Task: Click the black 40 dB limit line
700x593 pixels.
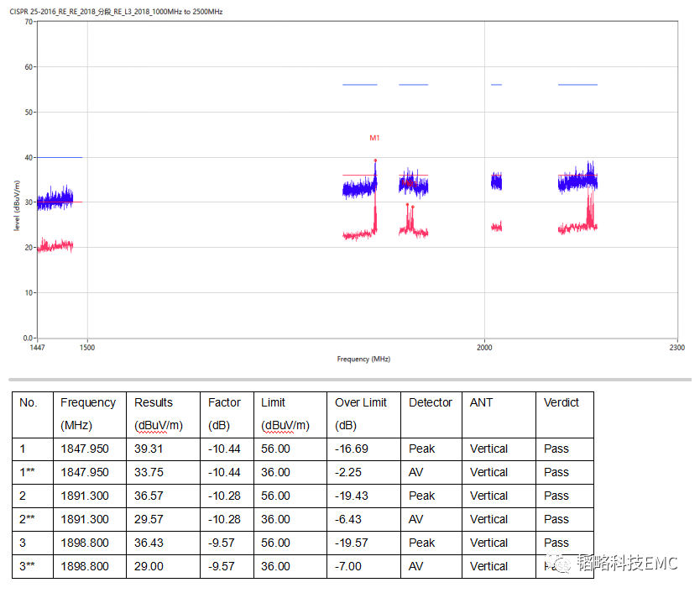Action: coord(60,157)
